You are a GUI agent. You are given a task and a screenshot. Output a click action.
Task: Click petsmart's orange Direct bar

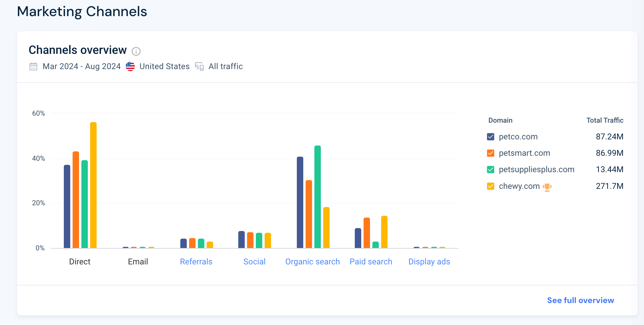76,200
